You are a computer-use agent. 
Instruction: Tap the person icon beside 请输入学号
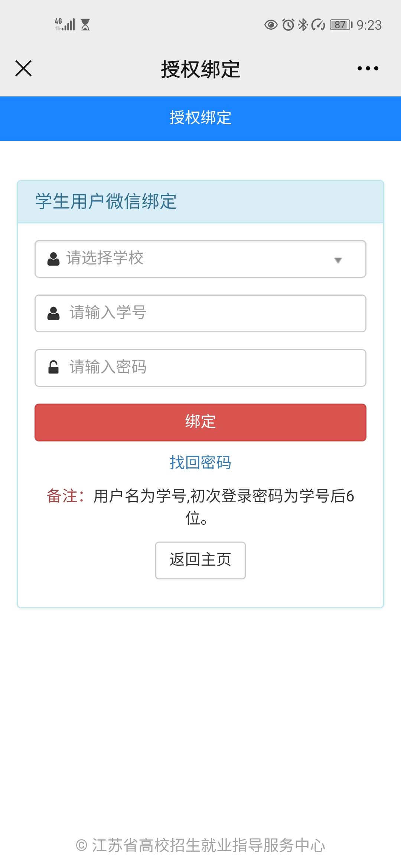(53, 313)
